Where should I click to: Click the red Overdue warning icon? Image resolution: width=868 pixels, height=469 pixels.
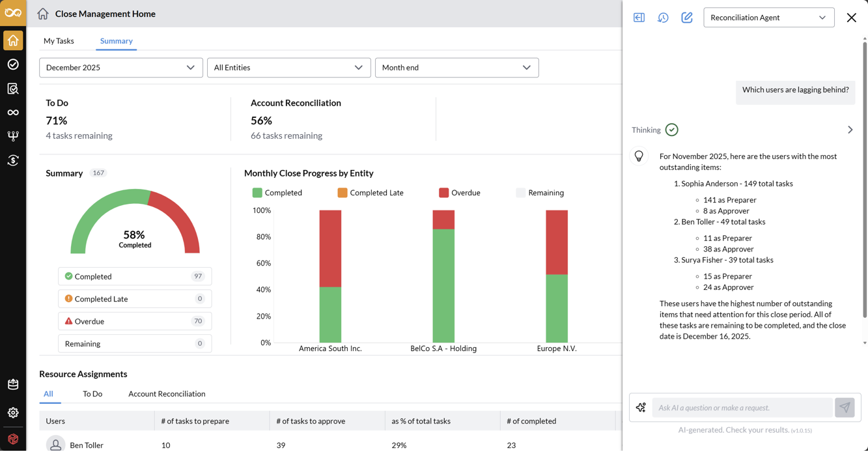pyautogui.click(x=68, y=321)
